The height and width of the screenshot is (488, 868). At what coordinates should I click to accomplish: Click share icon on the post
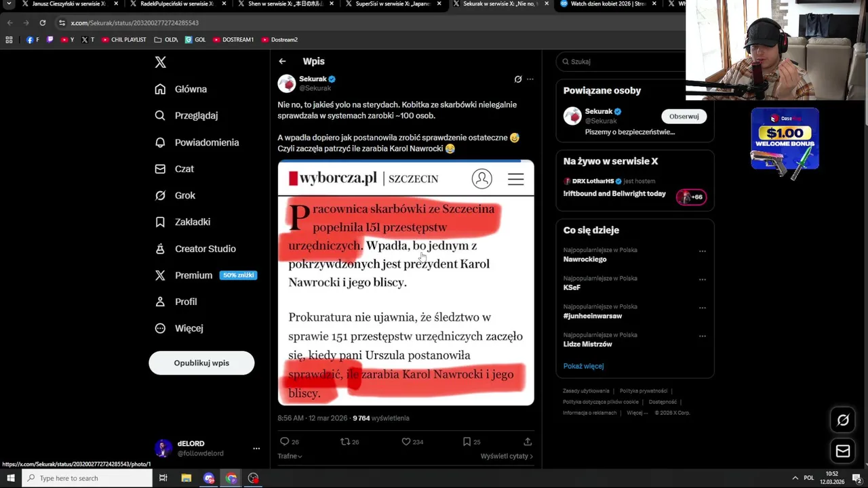coord(528,441)
